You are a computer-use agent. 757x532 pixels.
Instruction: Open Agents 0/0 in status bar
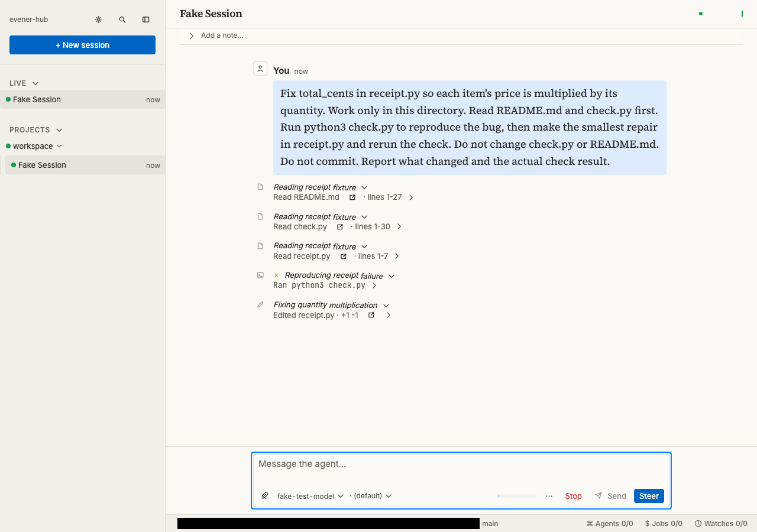(x=610, y=524)
